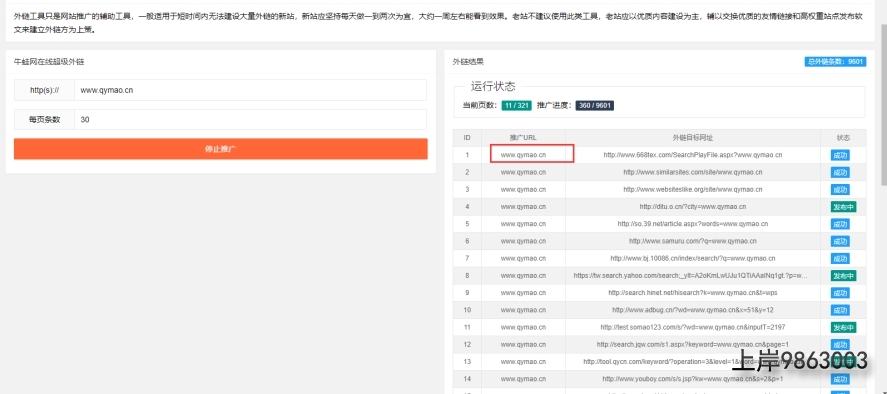
Task: Click the 当前页数： label
Action: (480, 105)
